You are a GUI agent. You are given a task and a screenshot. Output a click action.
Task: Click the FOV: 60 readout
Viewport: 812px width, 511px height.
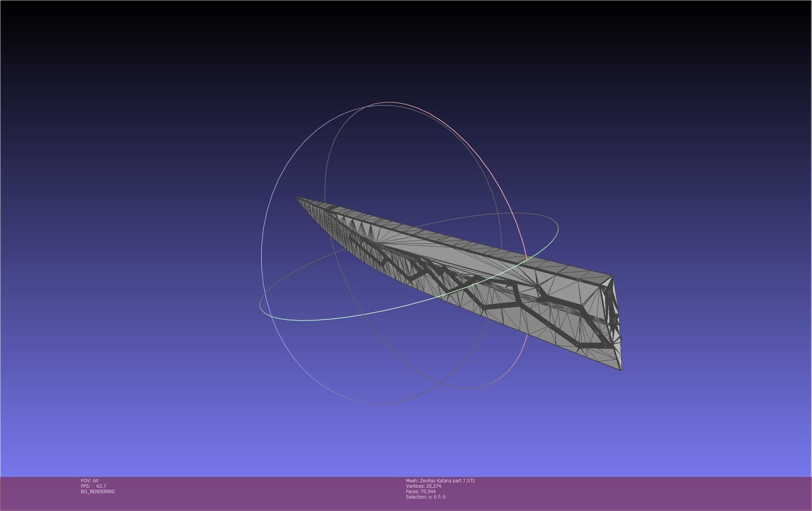coord(89,481)
